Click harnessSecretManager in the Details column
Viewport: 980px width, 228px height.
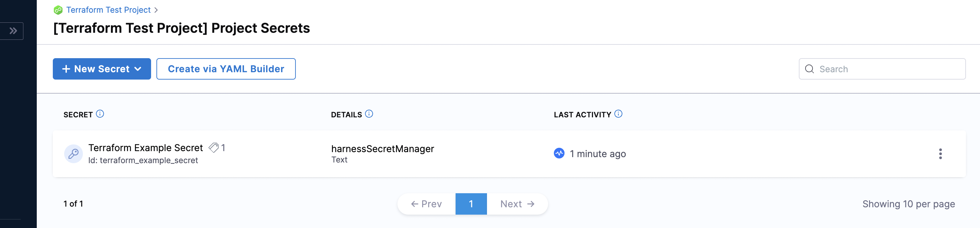pos(382,149)
